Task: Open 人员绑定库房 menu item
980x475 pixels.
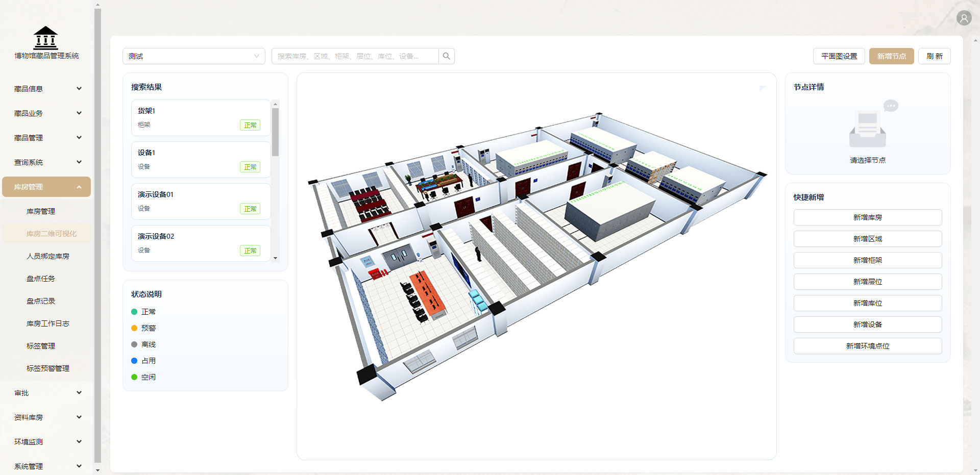Action: coord(46,256)
